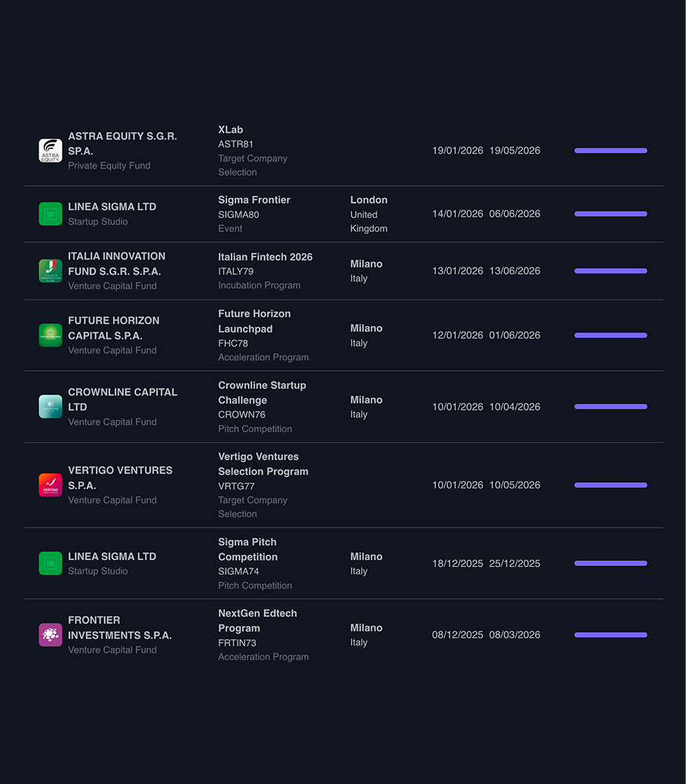Open the Italia Innovation Fund logo

(50, 271)
